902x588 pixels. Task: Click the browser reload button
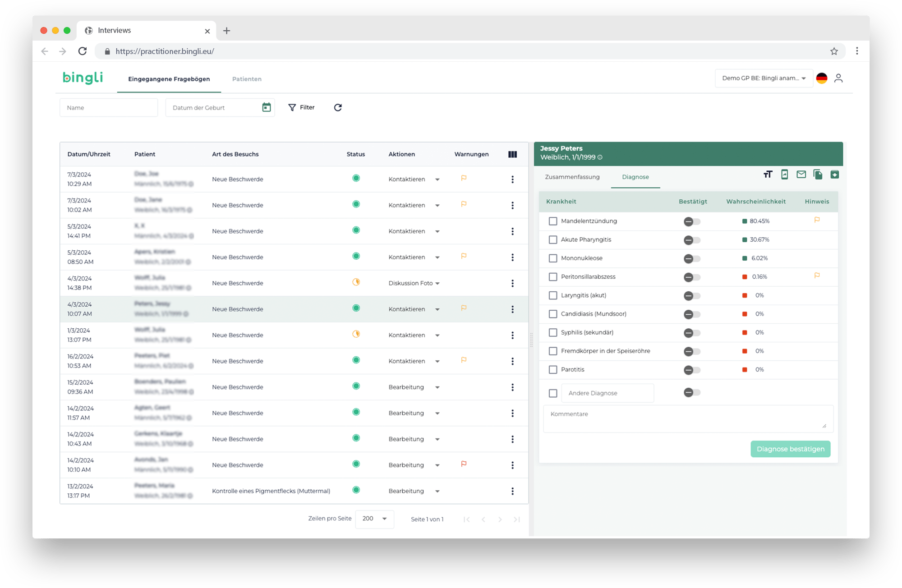83,51
